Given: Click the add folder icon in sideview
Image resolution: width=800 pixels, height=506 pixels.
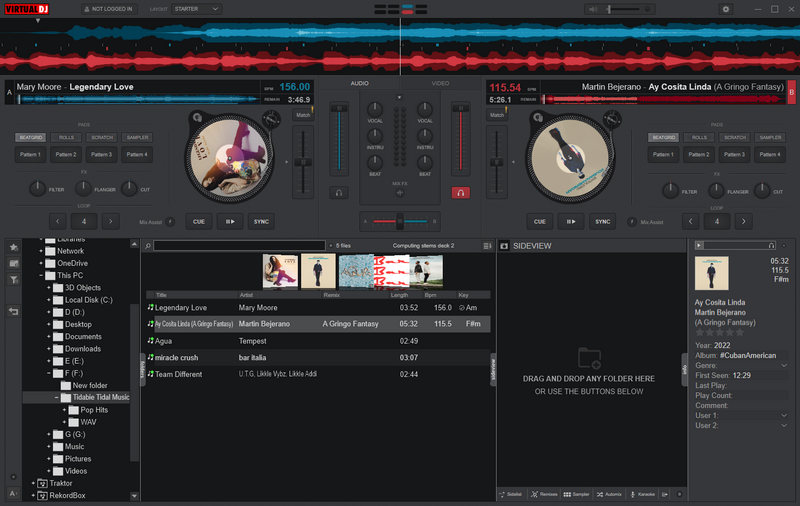Looking at the screenshot, I should point(589,358).
